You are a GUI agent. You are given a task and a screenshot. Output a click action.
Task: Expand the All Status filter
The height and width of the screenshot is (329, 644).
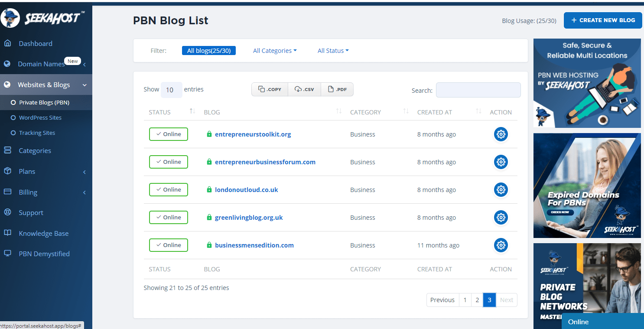pos(333,50)
